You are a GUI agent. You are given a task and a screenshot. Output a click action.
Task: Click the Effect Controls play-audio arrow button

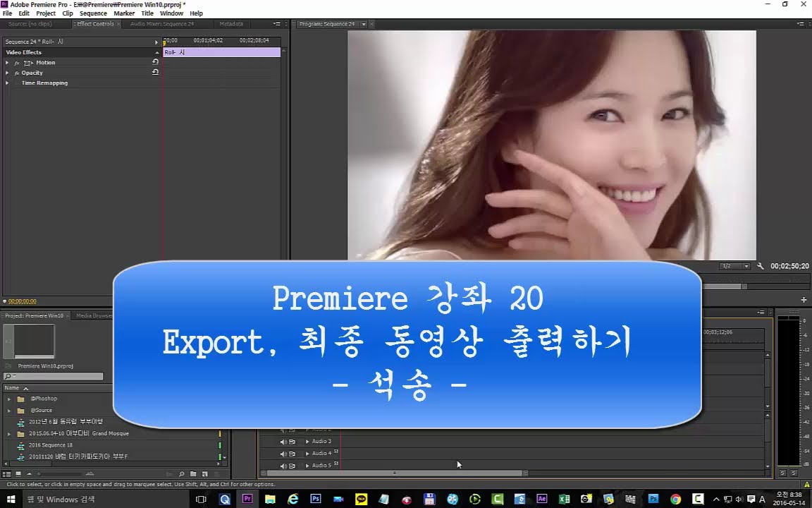[156, 42]
